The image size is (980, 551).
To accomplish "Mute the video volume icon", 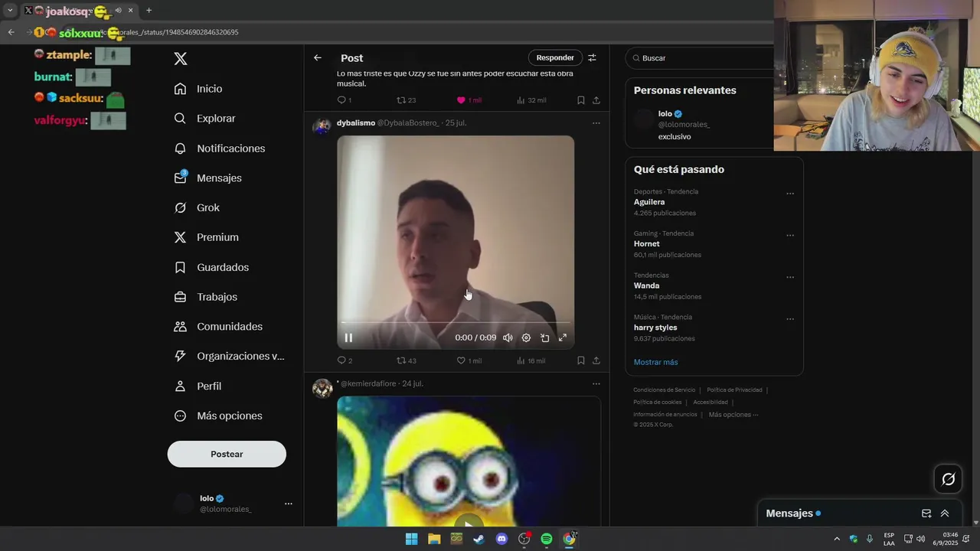I will coord(508,337).
